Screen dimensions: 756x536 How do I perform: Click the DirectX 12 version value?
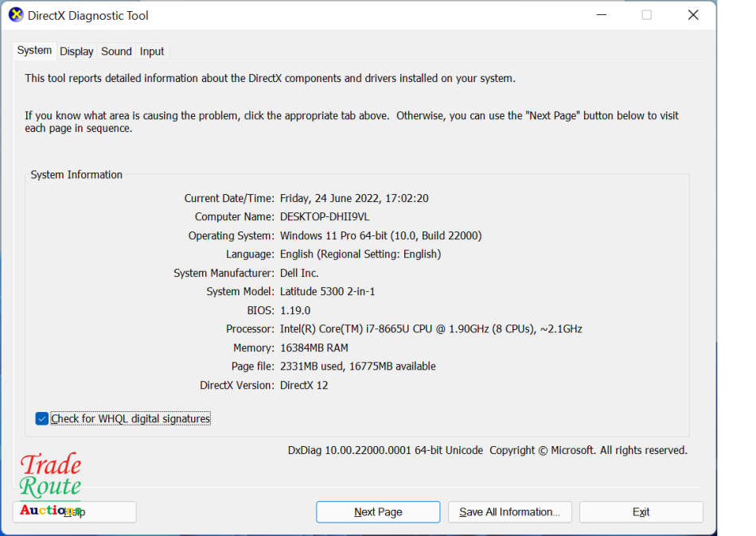click(x=304, y=386)
